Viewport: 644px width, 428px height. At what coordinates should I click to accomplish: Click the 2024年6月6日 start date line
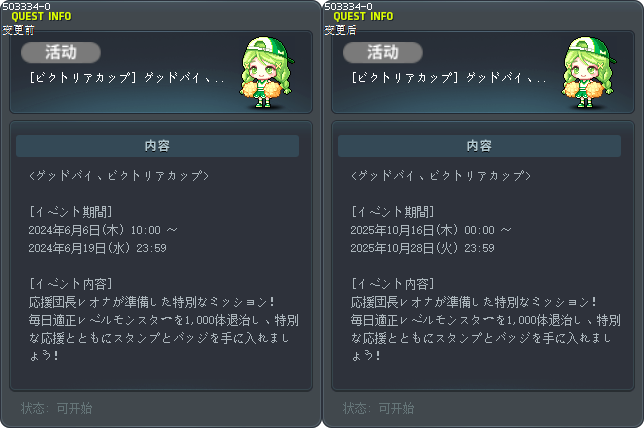(x=103, y=230)
